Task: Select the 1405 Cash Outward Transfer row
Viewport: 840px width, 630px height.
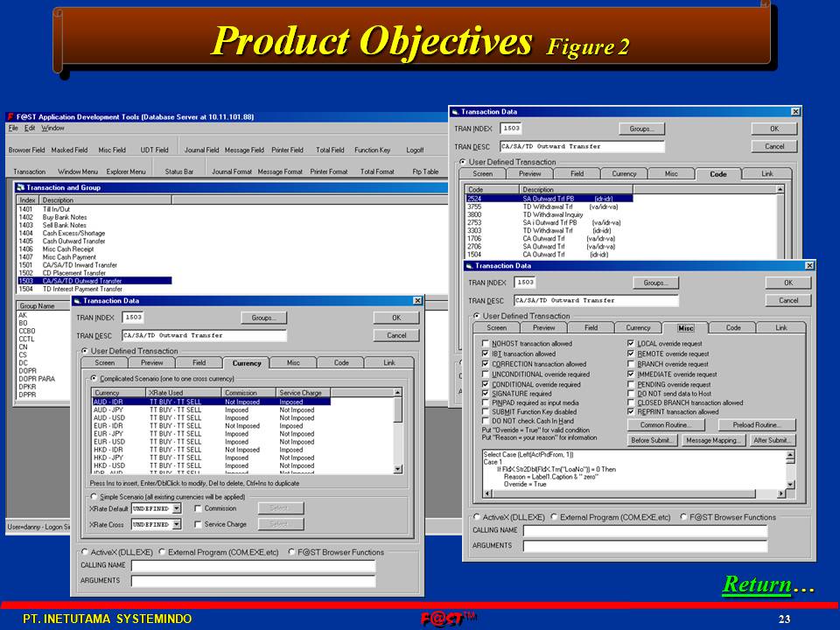Action: tap(70, 241)
